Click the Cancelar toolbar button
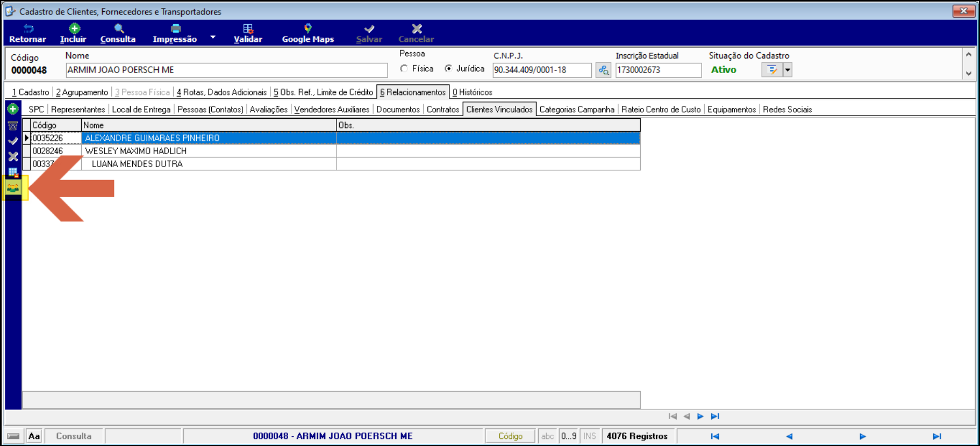This screenshot has width=980, height=446. [416, 33]
